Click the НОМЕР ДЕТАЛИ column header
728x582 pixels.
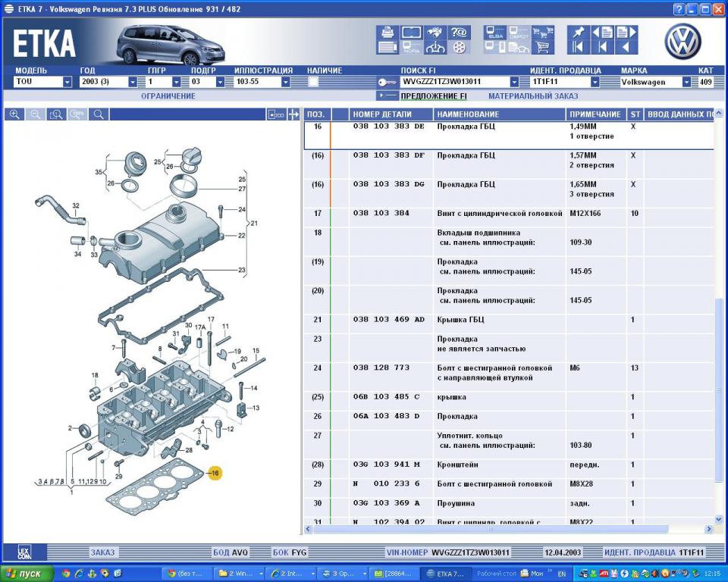point(391,114)
